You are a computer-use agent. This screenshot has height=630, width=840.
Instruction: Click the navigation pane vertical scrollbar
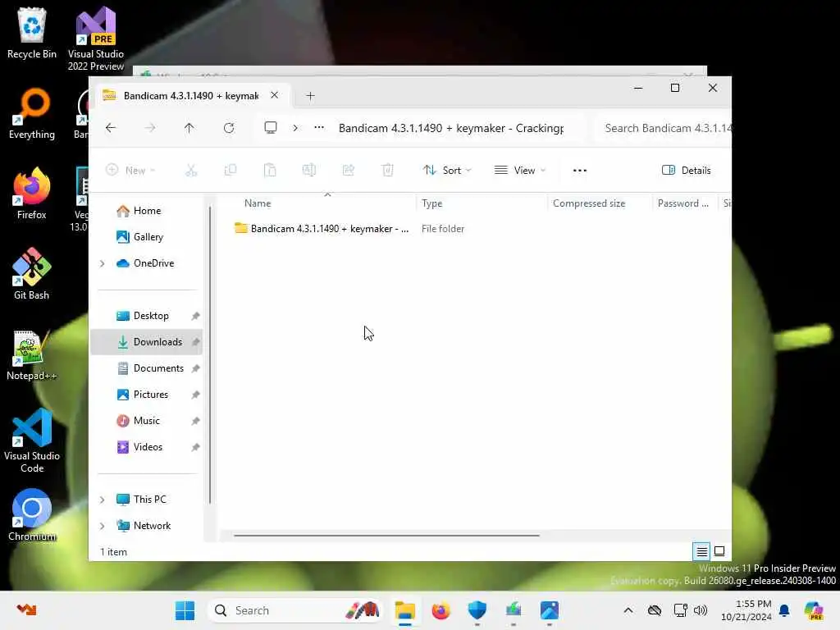(210, 354)
